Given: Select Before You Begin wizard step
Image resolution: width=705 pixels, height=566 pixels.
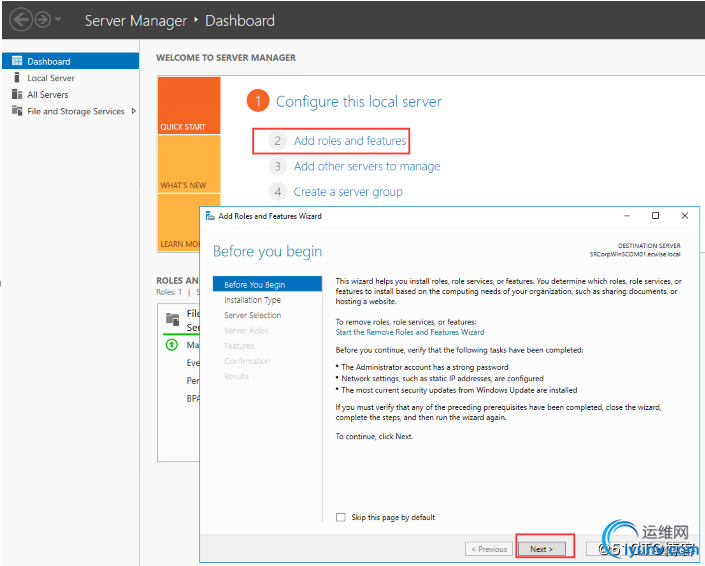Looking at the screenshot, I should pyautogui.click(x=268, y=285).
